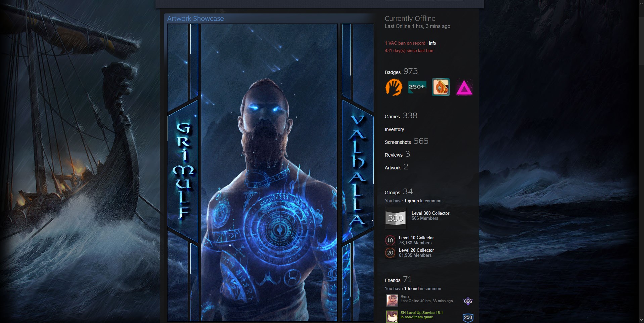Image resolution: width=644 pixels, height=323 pixels.
Task: Open the Artwork 2 link
Action: pyautogui.click(x=397, y=167)
